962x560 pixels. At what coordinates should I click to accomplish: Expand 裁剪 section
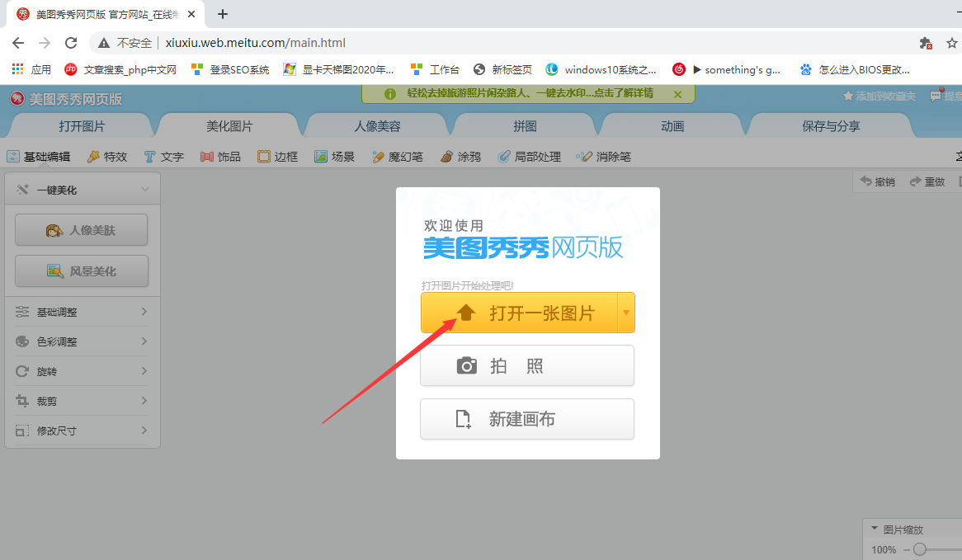[83, 401]
